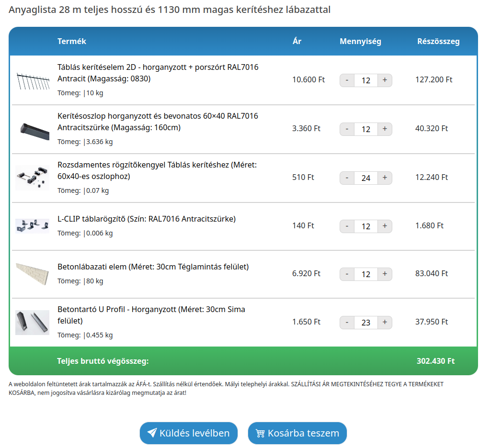This screenshot has height=448, width=502.
Task: Edit the quantity field for Rozsdamentes rögzítőkengyel
Action: point(366,178)
